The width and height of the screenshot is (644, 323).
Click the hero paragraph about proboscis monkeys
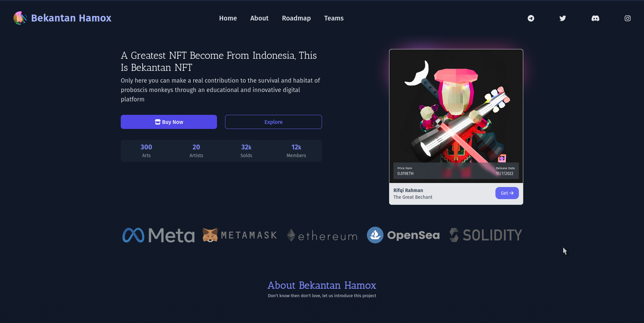[220, 90]
